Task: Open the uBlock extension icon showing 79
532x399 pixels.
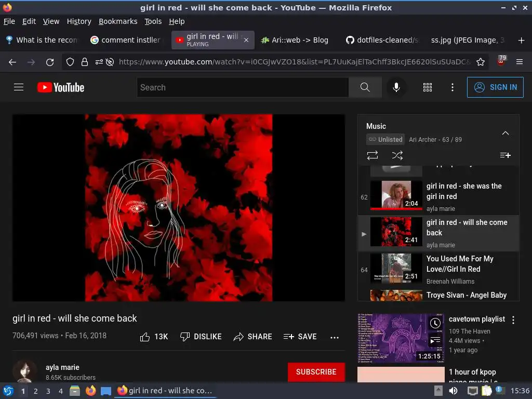Action: point(501,61)
